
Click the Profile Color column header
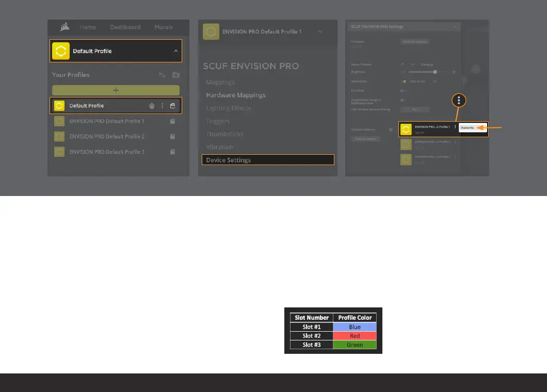coord(355,318)
